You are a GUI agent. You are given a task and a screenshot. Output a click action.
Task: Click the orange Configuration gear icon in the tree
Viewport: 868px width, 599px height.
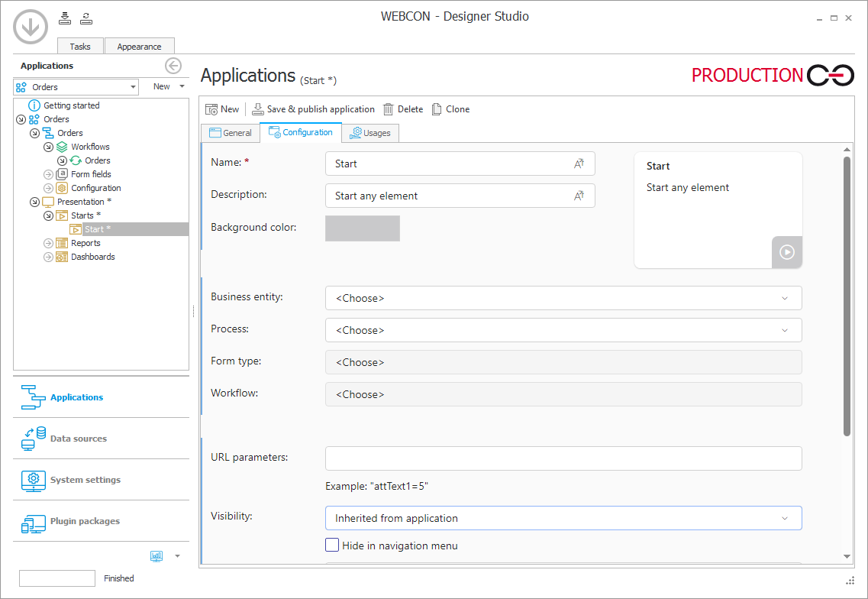62,188
